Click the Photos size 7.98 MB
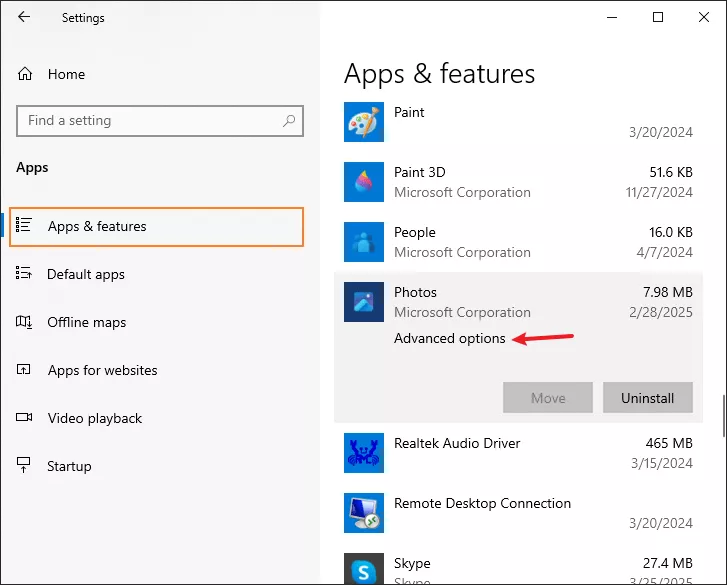 pyautogui.click(x=668, y=292)
